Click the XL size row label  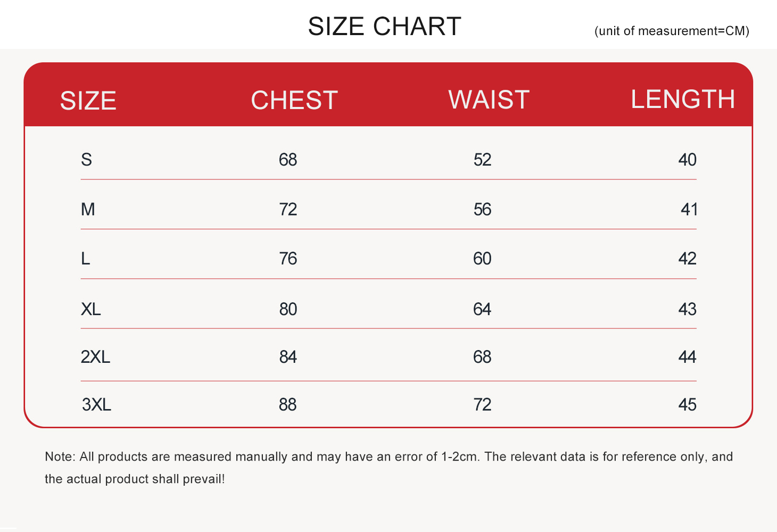tap(91, 309)
